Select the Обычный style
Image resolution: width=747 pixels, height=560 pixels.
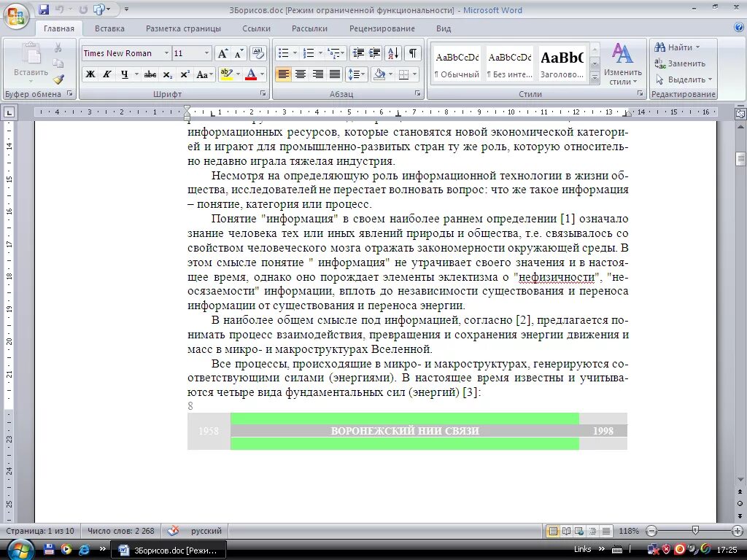tap(457, 64)
